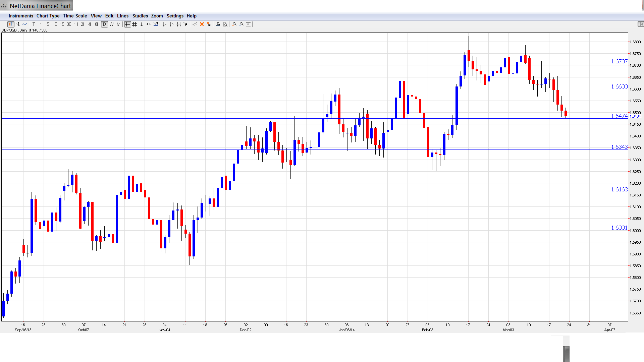Select the 30 minute time scale
Image resolution: width=644 pixels, height=362 pixels.
69,24
